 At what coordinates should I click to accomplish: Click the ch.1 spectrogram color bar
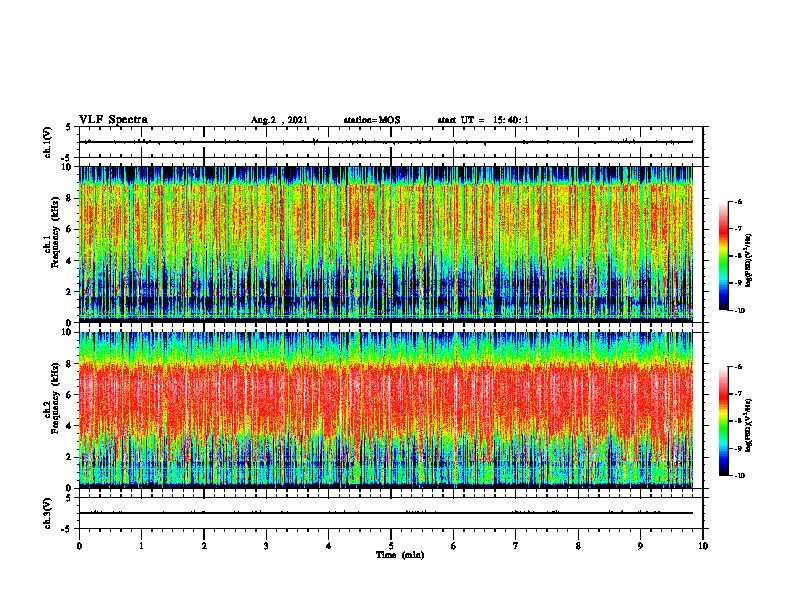tap(723, 256)
